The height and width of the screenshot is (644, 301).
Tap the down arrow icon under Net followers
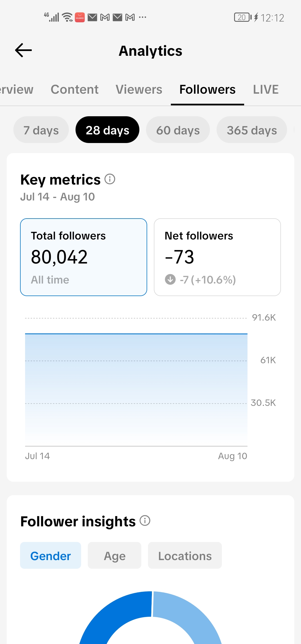pos(170,279)
